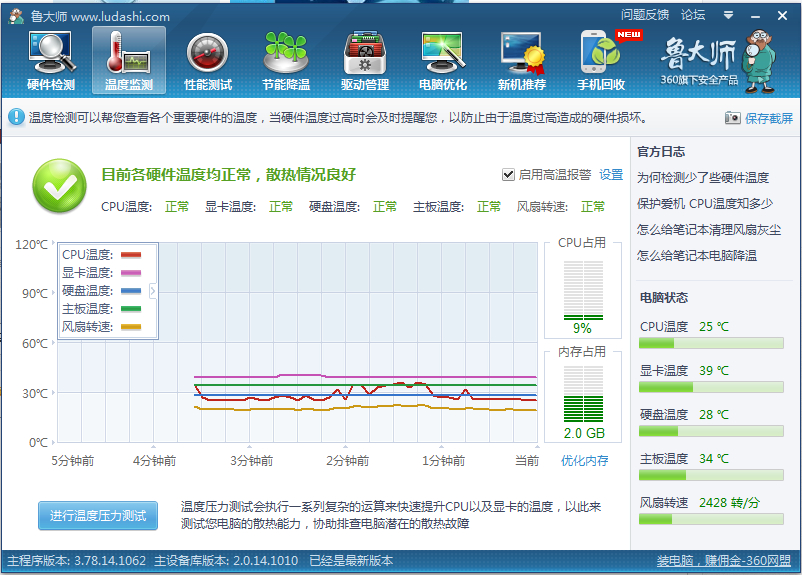This screenshot has width=802, height=575.
Task: Collapse the chart legend with the arrow
Action: pos(152,291)
